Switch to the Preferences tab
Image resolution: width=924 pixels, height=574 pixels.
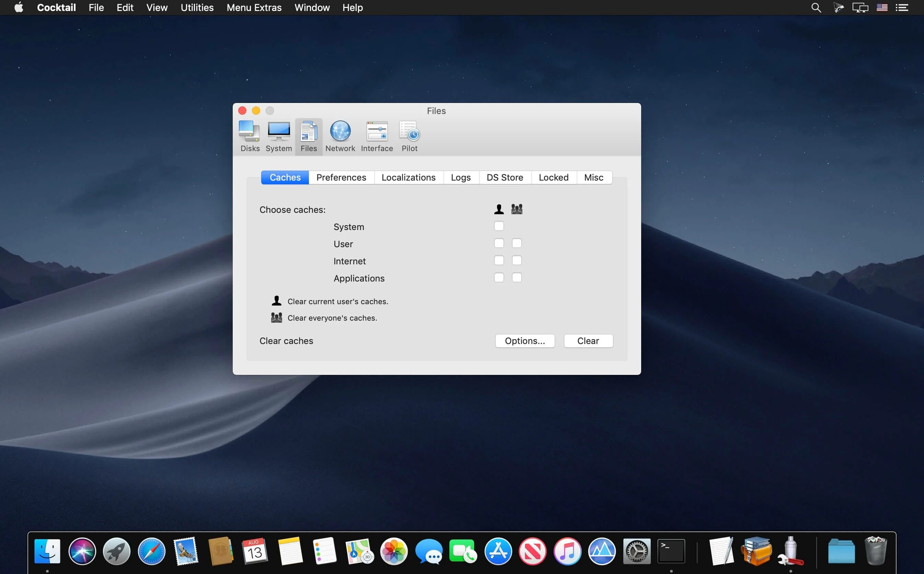(x=341, y=177)
